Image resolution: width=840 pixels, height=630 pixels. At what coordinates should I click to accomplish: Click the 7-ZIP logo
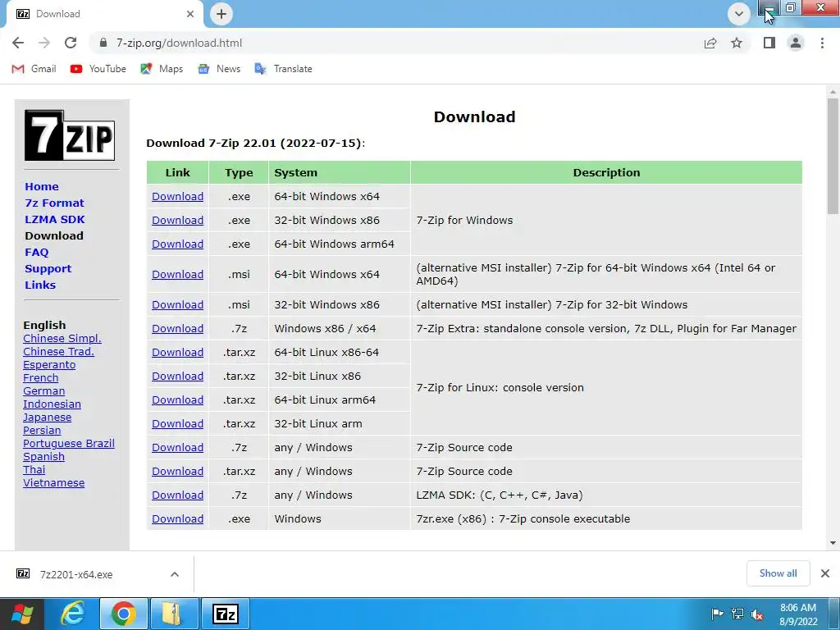click(x=70, y=135)
